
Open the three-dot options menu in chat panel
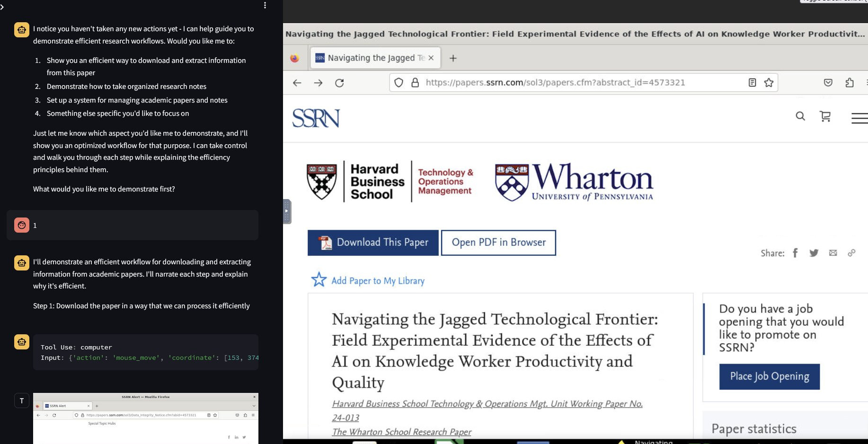265,5
